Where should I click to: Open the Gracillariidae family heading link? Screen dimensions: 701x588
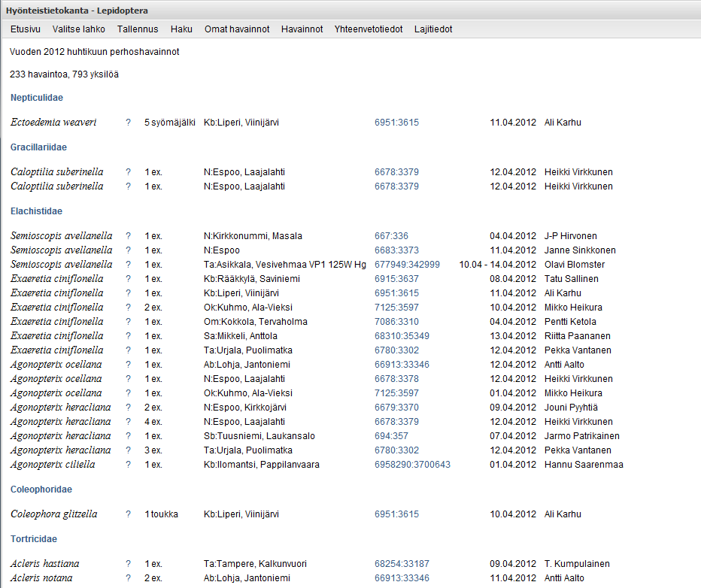[38, 147]
